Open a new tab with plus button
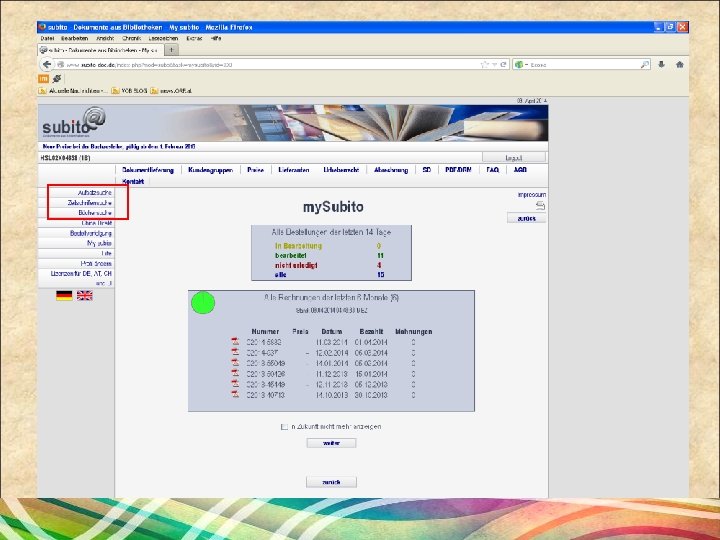Screen dimensions: 720x540 (171, 50)
